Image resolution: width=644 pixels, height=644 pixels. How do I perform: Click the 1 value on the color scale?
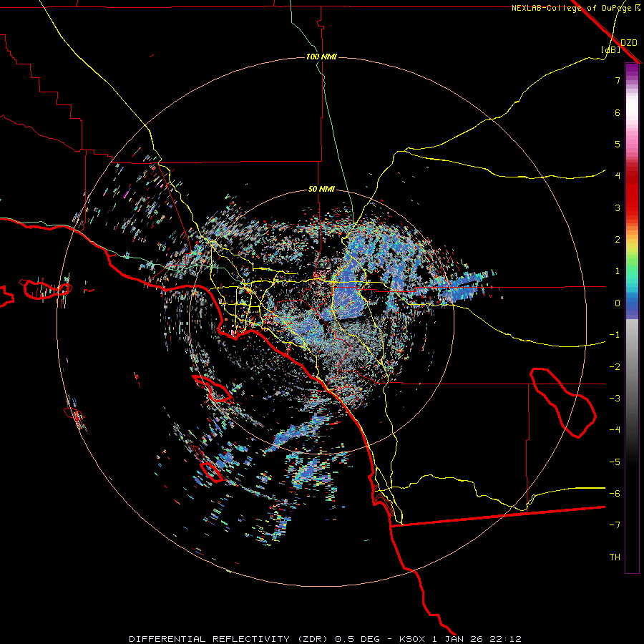pyautogui.click(x=618, y=271)
